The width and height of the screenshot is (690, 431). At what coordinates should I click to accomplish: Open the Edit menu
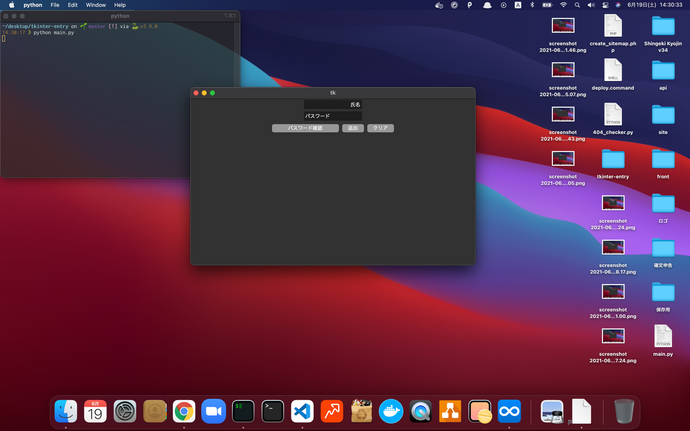click(73, 5)
